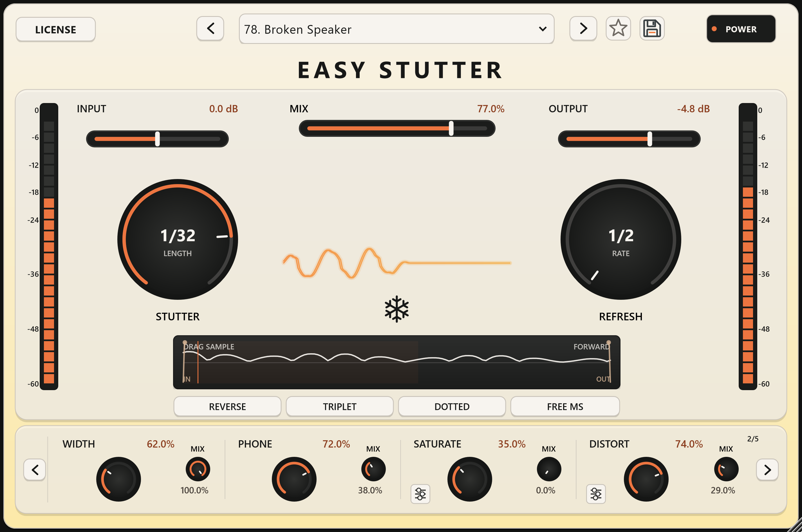Click the DISTORT amount knob
The width and height of the screenshot is (802, 532).
pyautogui.click(x=646, y=479)
